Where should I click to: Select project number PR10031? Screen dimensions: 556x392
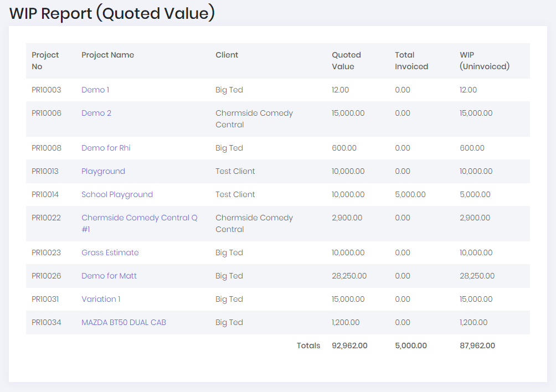pyautogui.click(x=45, y=299)
